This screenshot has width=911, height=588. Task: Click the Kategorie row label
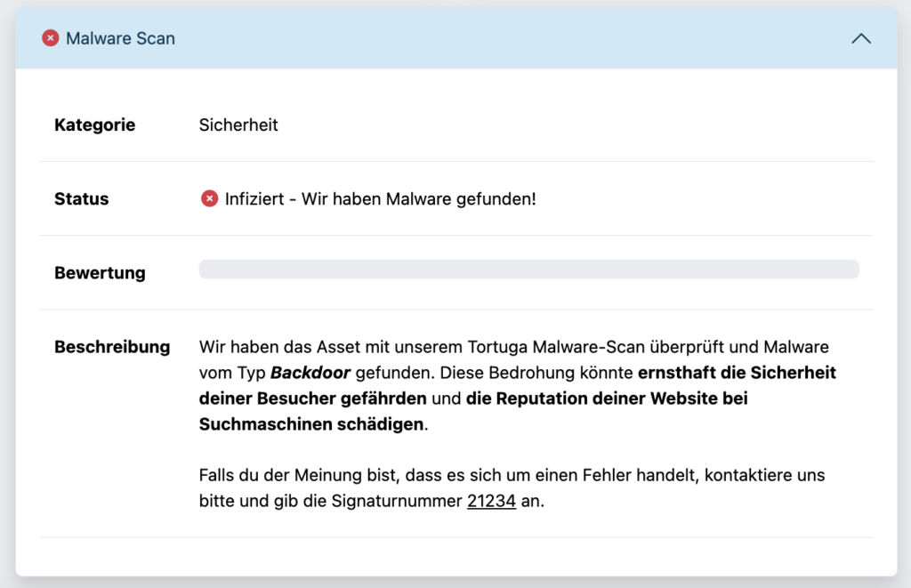click(94, 125)
